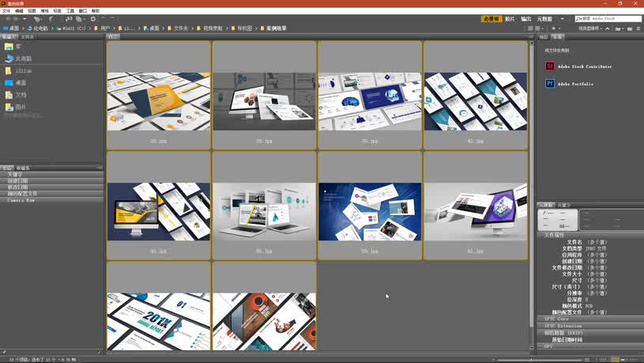Open the 窗口 menu
Image resolution: width=644 pixels, height=363 pixels.
82,11
